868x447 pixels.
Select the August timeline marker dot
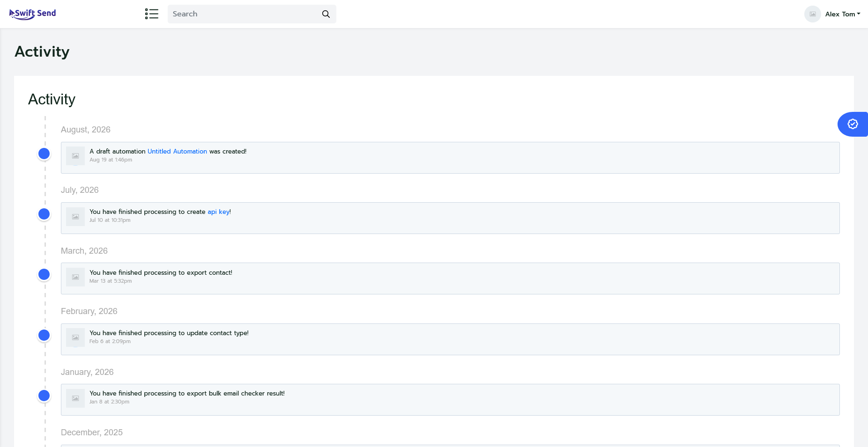[x=44, y=154]
